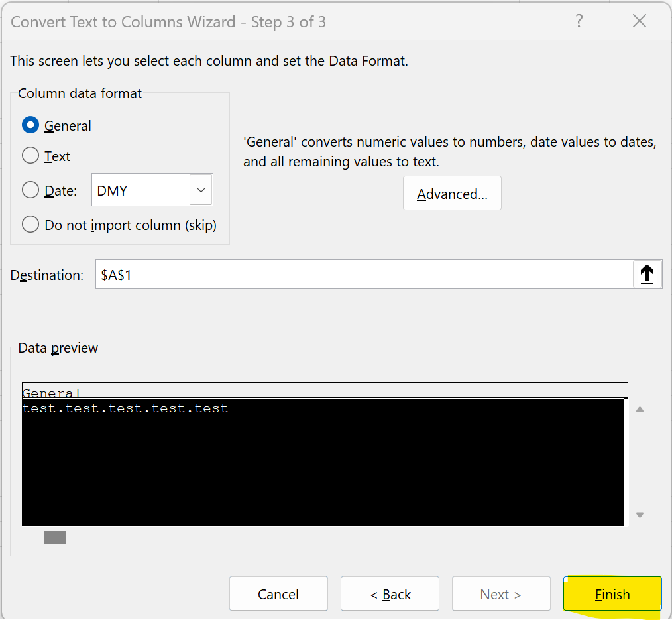The height and width of the screenshot is (620, 672).
Task: Click the data preview scroll down arrow
Action: [640, 515]
